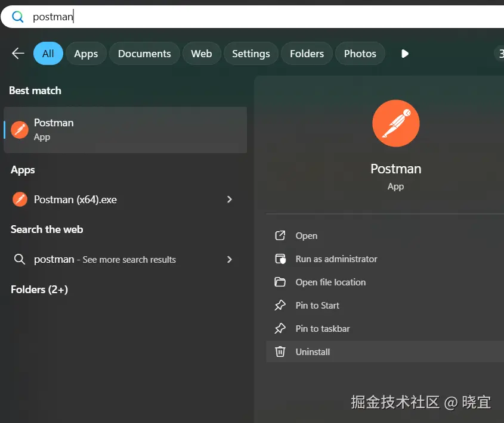The width and height of the screenshot is (504, 423).
Task: Switch to the Settings filter tab
Action: click(251, 53)
